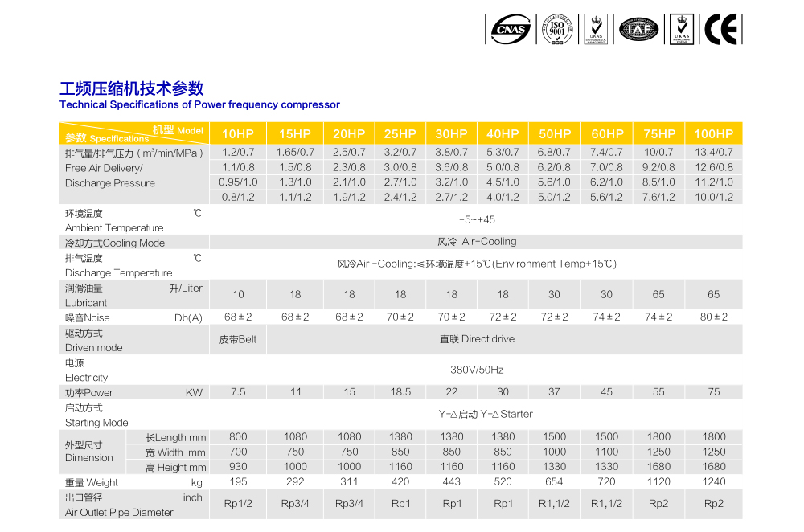804x532 pixels.
Task: Select the 100HP model column header
Action: click(713, 134)
